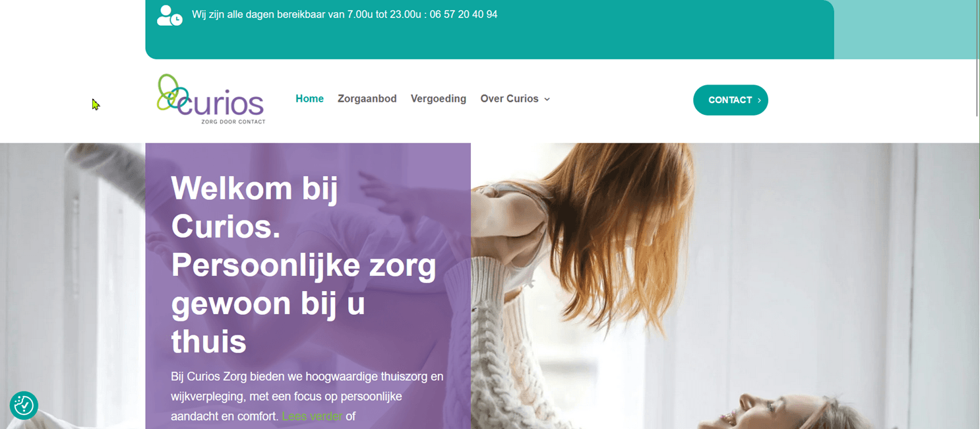Image resolution: width=980 pixels, height=429 pixels.
Task: Follow the green Lees verder link
Action: [x=312, y=416]
